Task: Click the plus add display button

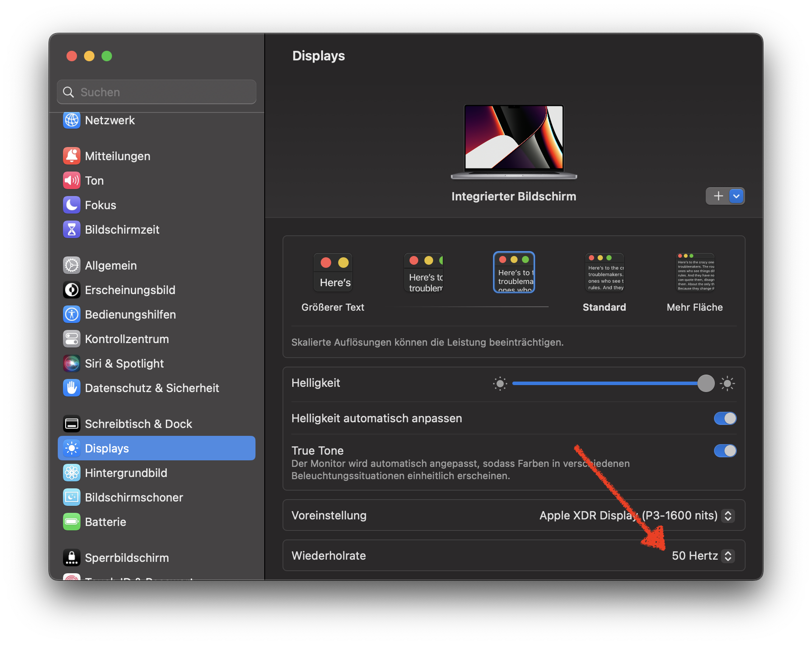Action: tap(718, 196)
